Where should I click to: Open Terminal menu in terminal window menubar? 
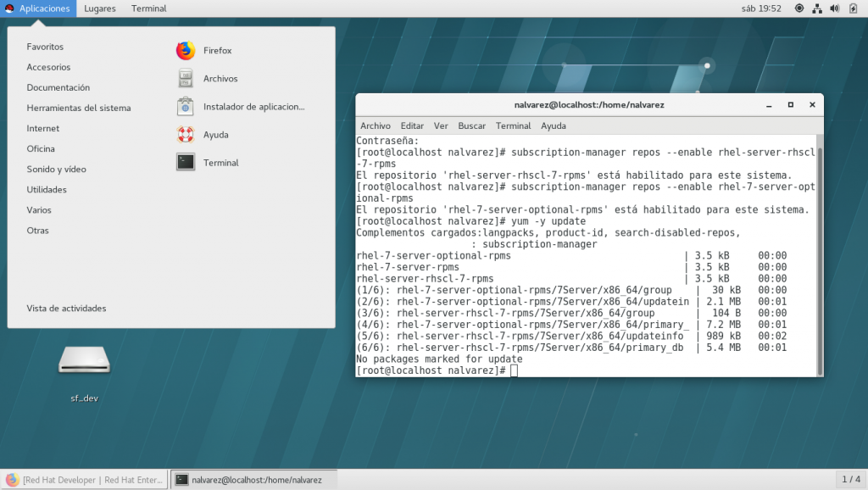513,125
